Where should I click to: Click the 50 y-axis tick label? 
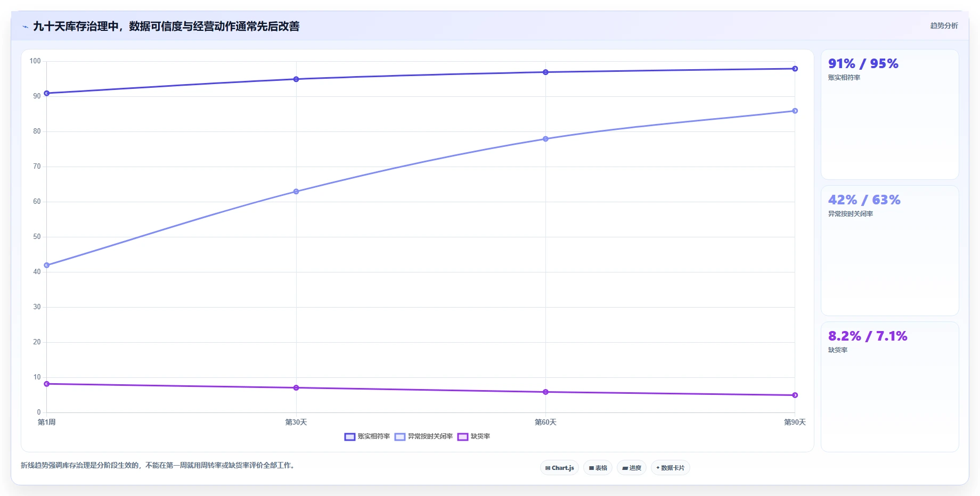(x=37, y=237)
